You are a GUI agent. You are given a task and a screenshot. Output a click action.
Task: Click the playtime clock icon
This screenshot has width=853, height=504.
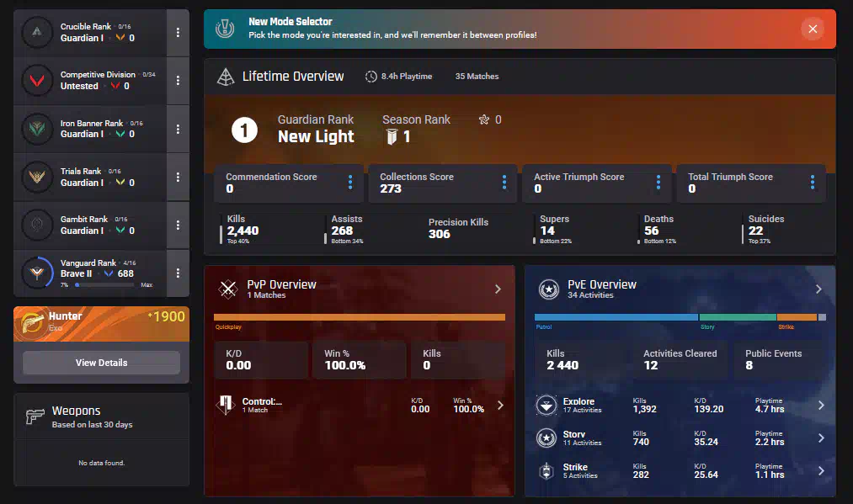point(371,77)
